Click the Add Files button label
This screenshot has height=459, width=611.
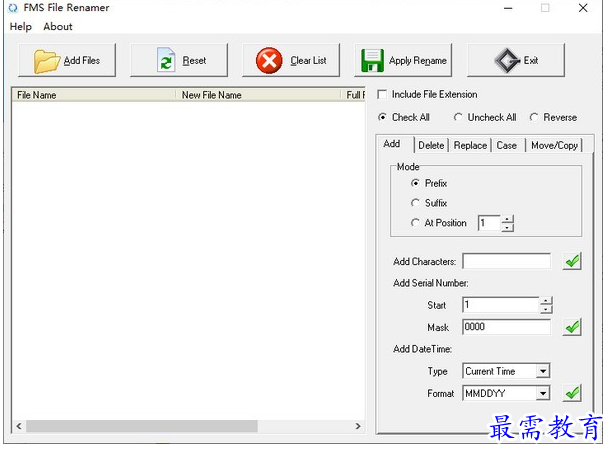(x=82, y=61)
